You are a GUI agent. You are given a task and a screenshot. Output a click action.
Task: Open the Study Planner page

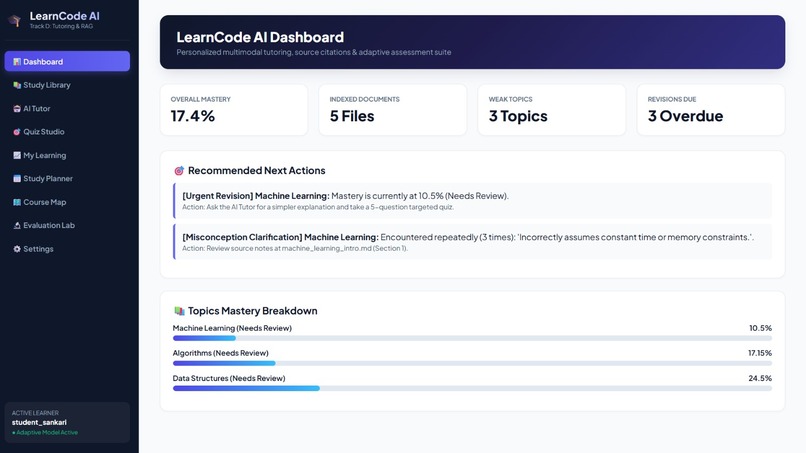pos(67,178)
